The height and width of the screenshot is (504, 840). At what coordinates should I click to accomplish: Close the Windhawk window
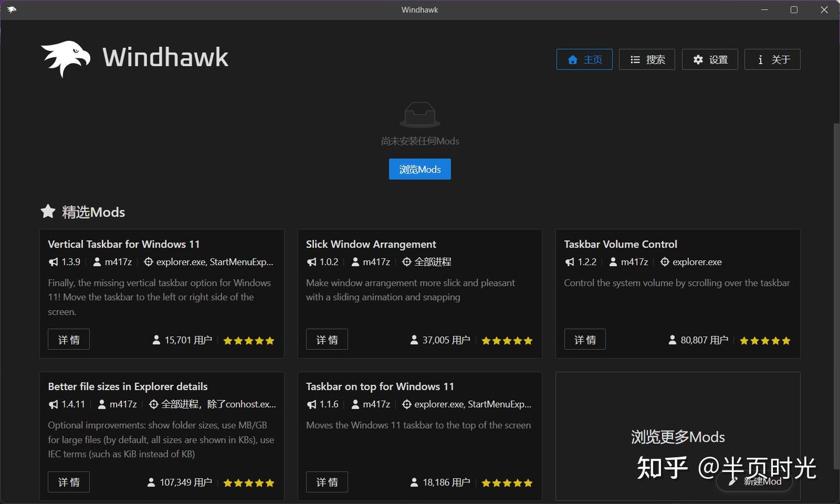(824, 10)
